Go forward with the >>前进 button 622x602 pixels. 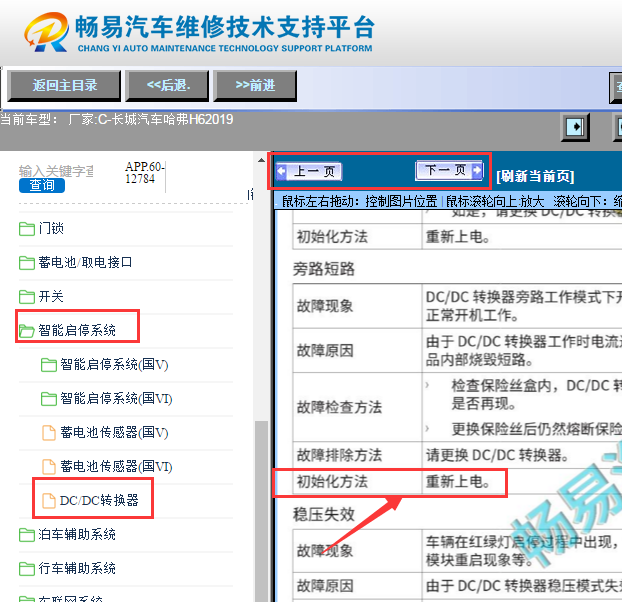point(255,86)
